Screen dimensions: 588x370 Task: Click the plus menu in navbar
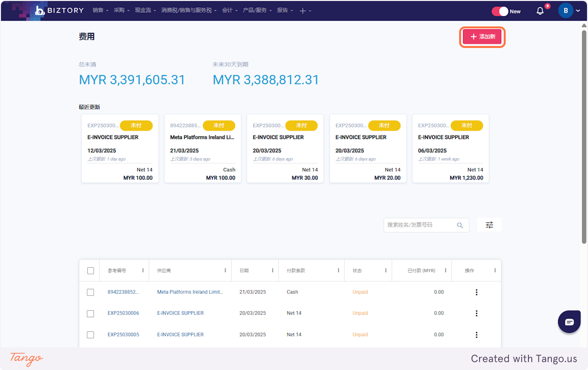tap(305, 11)
